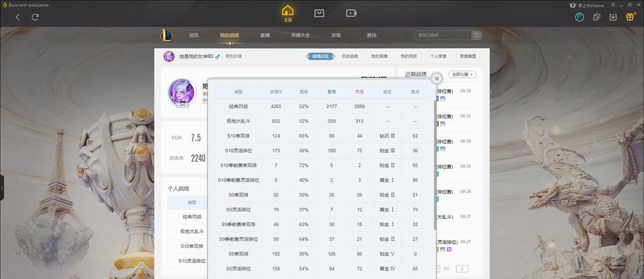This screenshot has width=644, height=279.
Task: Click the 总击杀 2240 stat
Action: 187,158
